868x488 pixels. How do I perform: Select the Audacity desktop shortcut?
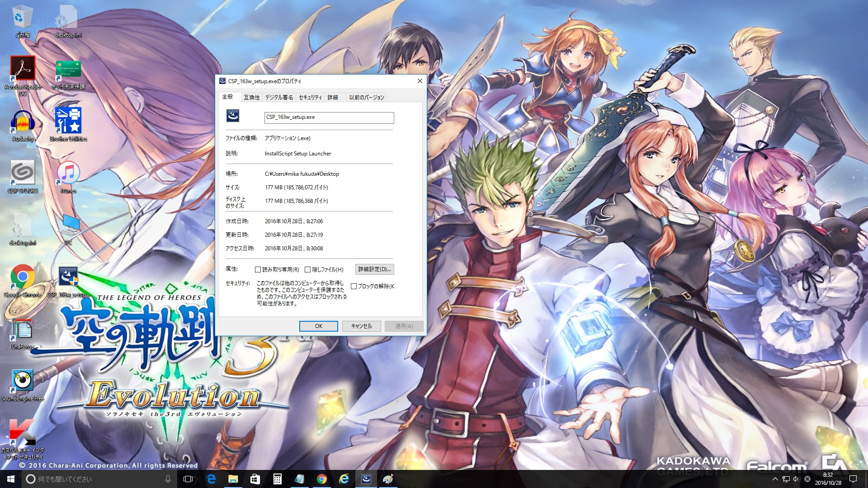(23, 126)
